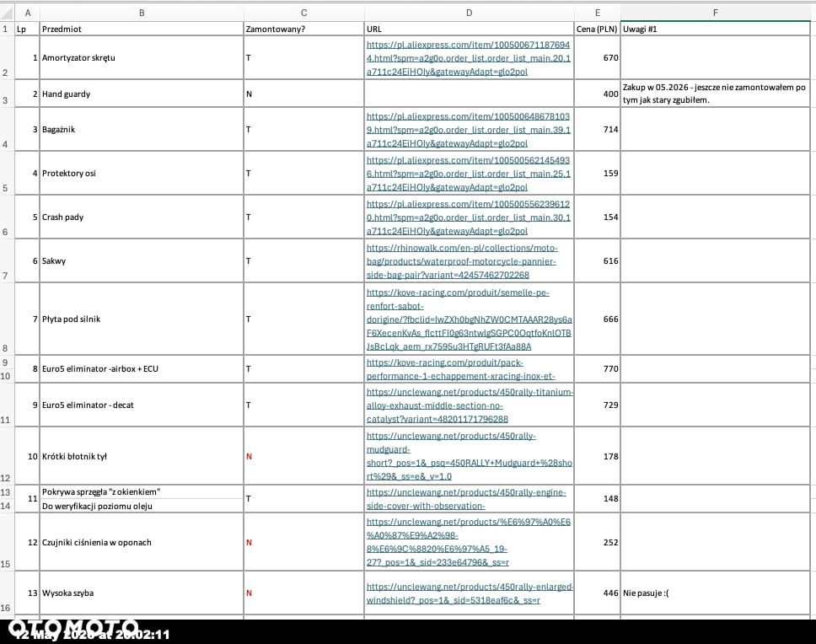Select the 'Euro5 eliminator -airbox + ECU' cell
Viewport: 816px width, 644px height.
click(x=142, y=369)
